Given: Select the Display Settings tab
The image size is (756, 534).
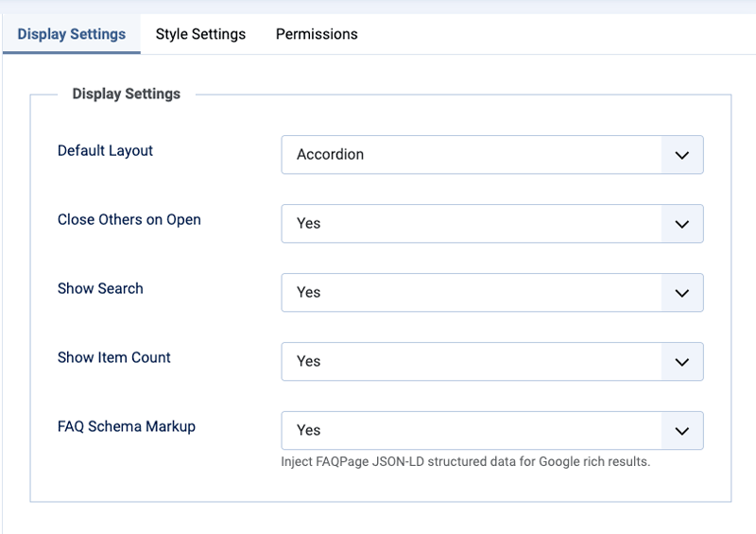Looking at the screenshot, I should tap(71, 34).
